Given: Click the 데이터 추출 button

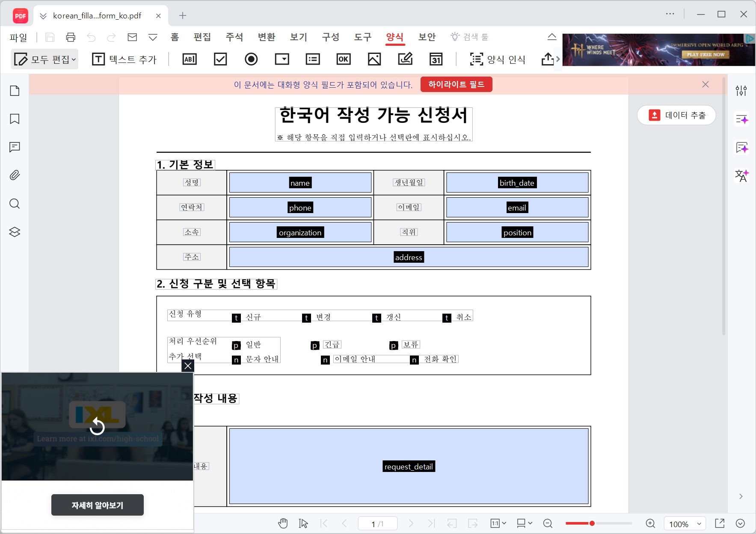Looking at the screenshot, I should 676,115.
